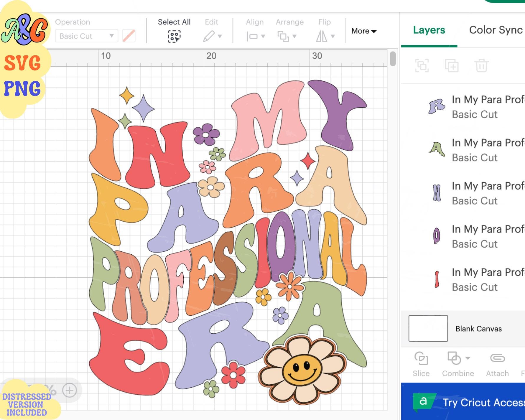The height and width of the screenshot is (420, 525).
Task: Zoom in with the plus icon
Action: [70, 391]
